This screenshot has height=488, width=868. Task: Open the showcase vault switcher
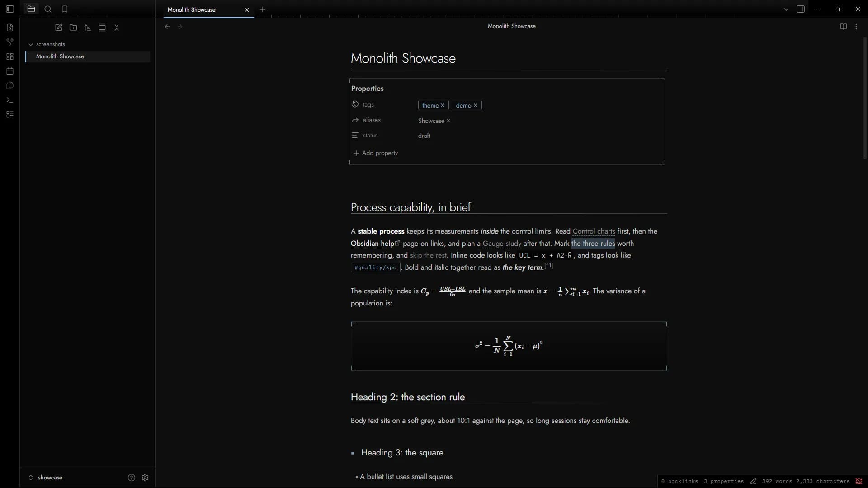tap(46, 478)
